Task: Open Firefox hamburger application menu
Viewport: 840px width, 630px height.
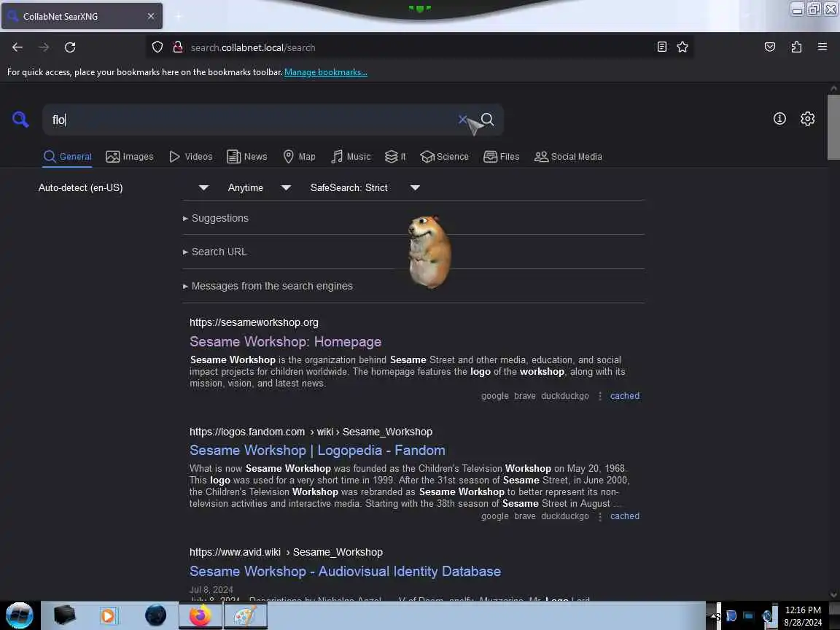Action: point(822,47)
